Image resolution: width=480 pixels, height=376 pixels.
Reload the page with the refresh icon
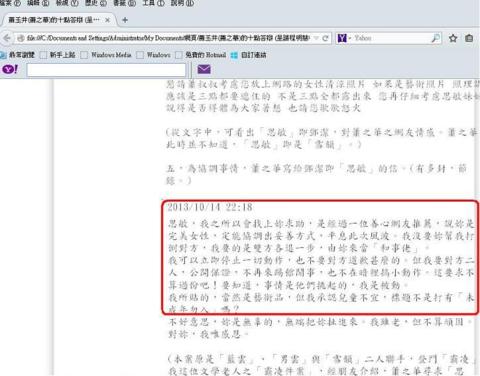(325, 38)
